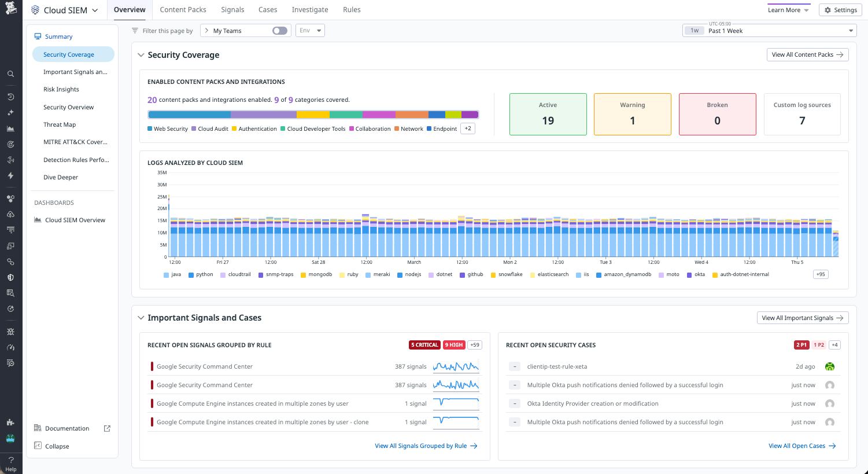
Task: Click avatar for Okta Identity Provider case
Action: pyautogui.click(x=830, y=403)
